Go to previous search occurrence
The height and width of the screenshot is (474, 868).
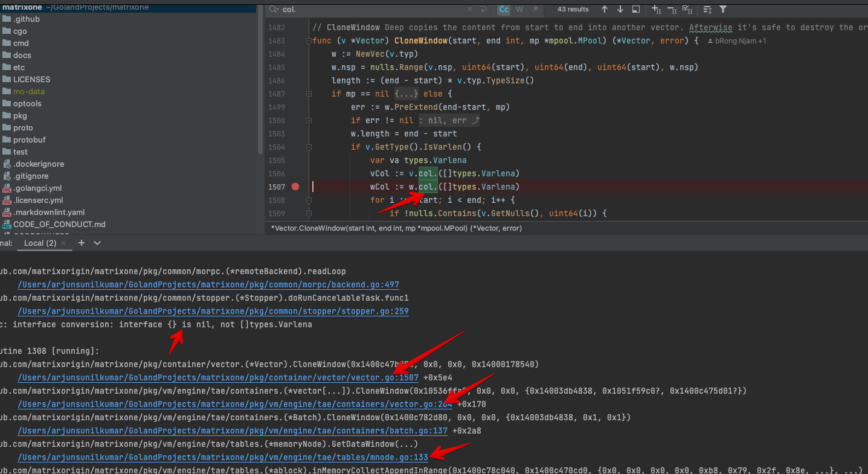(604, 10)
